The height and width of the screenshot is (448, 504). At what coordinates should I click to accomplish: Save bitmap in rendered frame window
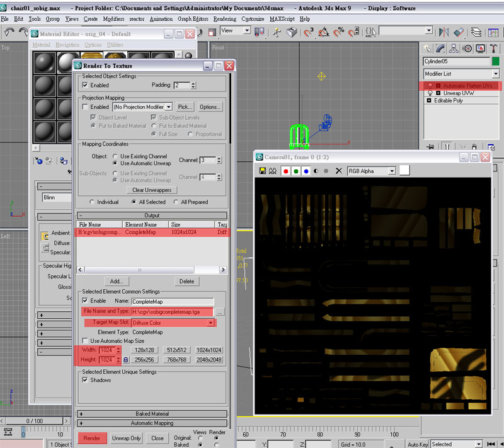click(x=262, y=171)
